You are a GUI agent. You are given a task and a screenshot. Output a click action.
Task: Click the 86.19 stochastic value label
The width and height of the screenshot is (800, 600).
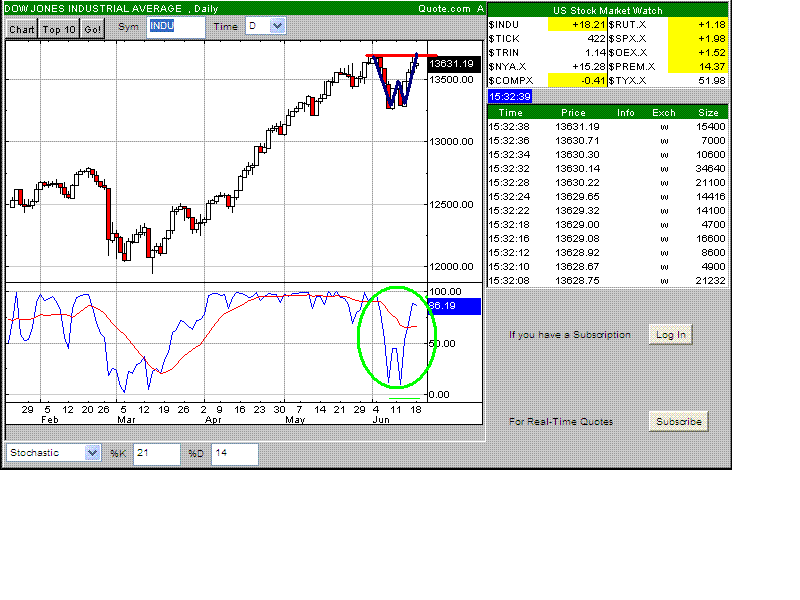pos(454,306)
